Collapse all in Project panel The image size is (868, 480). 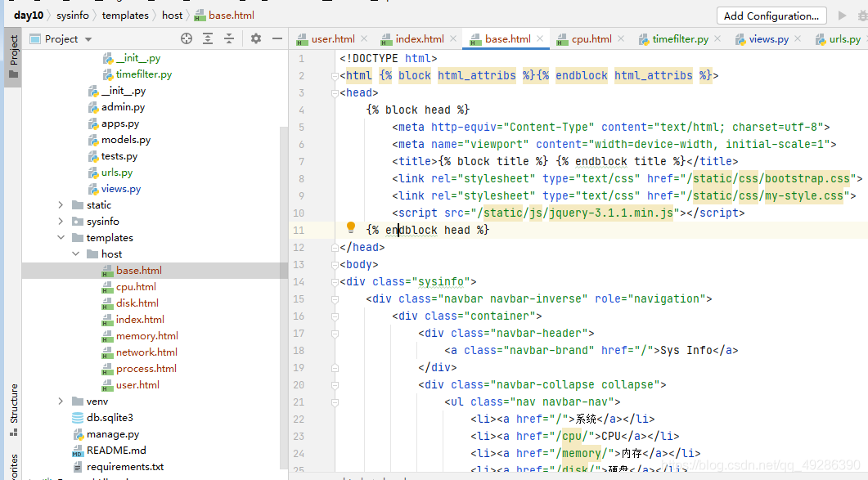click(228, 38)
